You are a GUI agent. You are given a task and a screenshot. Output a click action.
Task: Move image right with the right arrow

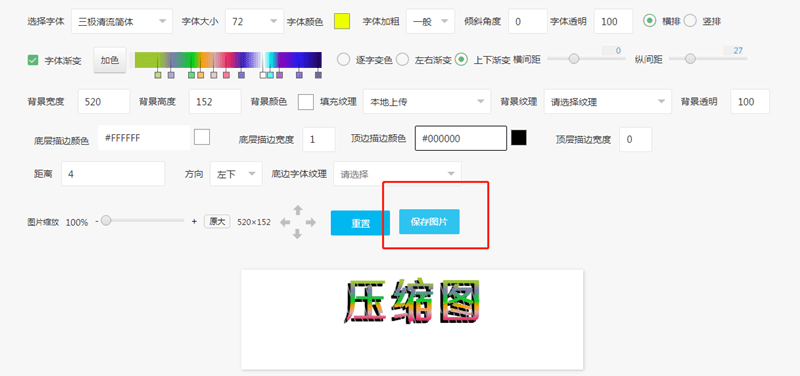click(x=311, y=222)
